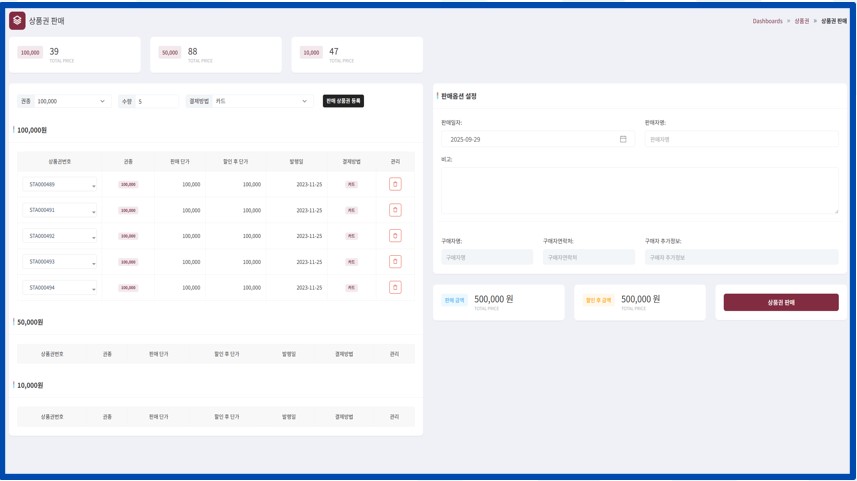Go to Dashboards in the breadcrumb
857x481 pixels.
coord(767,21)
